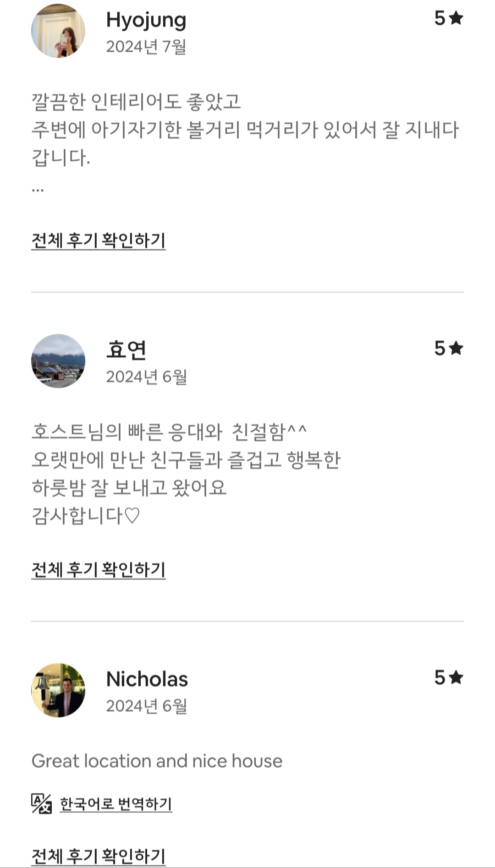Expand the ellipsis in Hyojung's review

coord(38,189)
